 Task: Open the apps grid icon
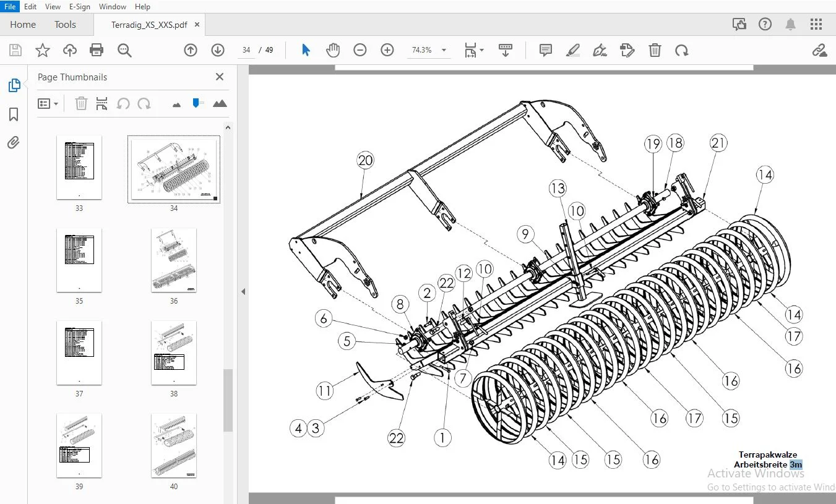click(816, 24)
